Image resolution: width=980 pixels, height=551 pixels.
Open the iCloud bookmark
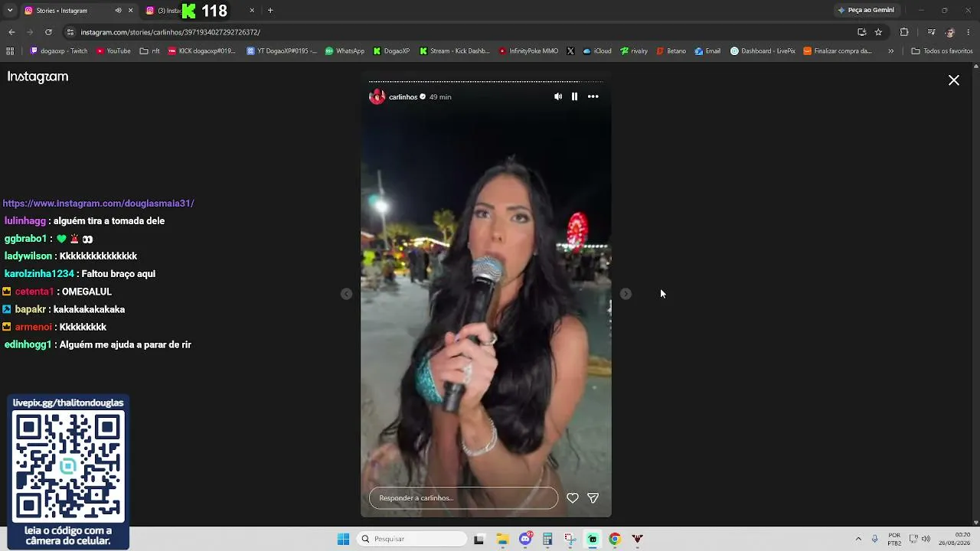pyautogui.click(x=597, y=51)
